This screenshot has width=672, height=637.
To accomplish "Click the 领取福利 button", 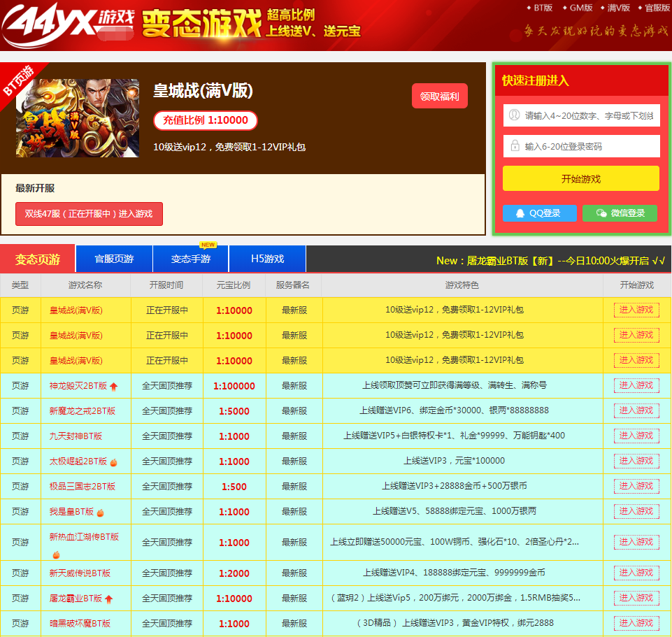I will coord(439,96).
